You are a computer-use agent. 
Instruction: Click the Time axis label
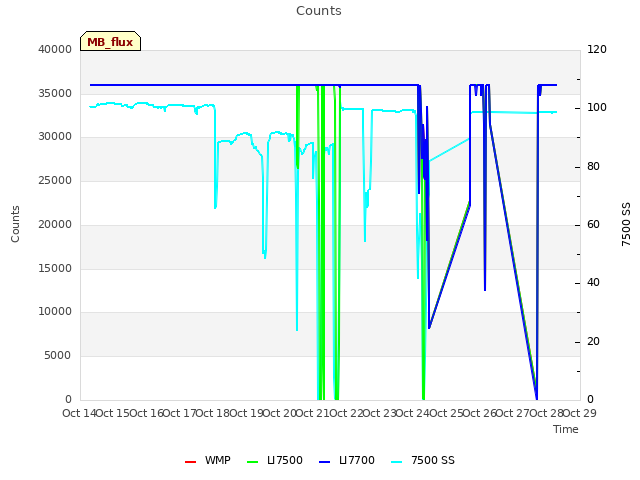[x=566, y=429]
